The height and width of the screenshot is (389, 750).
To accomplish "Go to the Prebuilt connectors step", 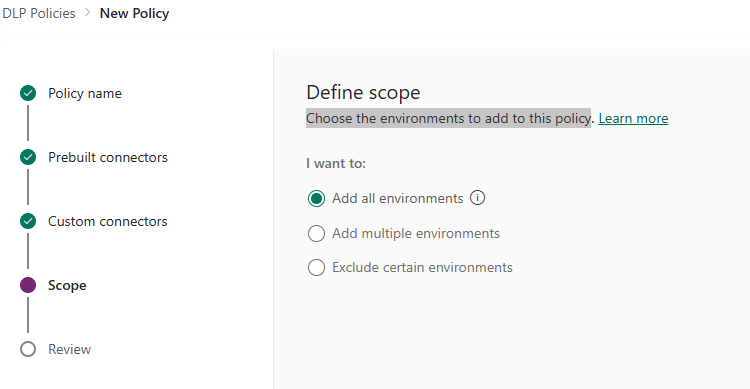I will 108,157.
